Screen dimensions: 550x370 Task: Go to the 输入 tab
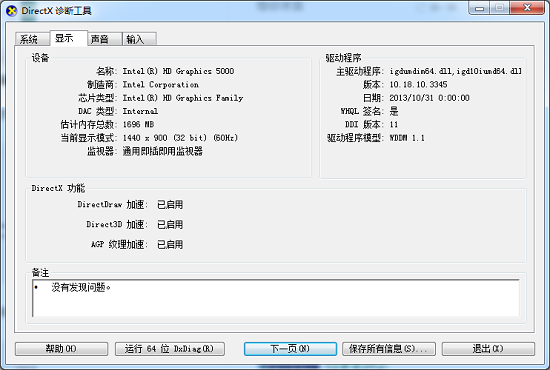coord(139,39)
